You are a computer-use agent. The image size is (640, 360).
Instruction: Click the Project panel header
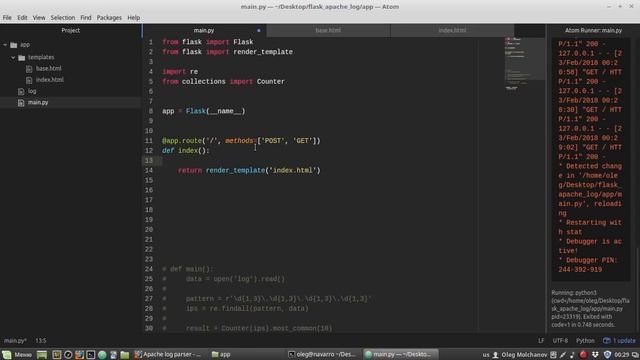[71, 30]
